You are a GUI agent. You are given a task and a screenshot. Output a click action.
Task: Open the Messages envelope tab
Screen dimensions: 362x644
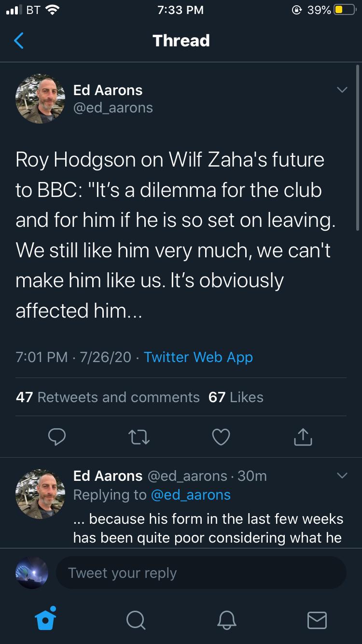click(x=317, y=619)
